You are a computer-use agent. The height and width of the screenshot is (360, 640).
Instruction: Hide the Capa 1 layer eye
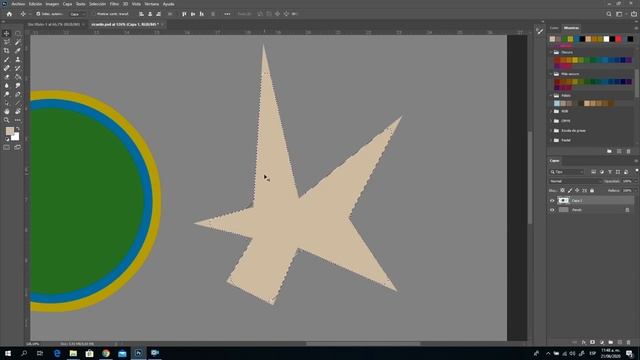tap(552, 200)
